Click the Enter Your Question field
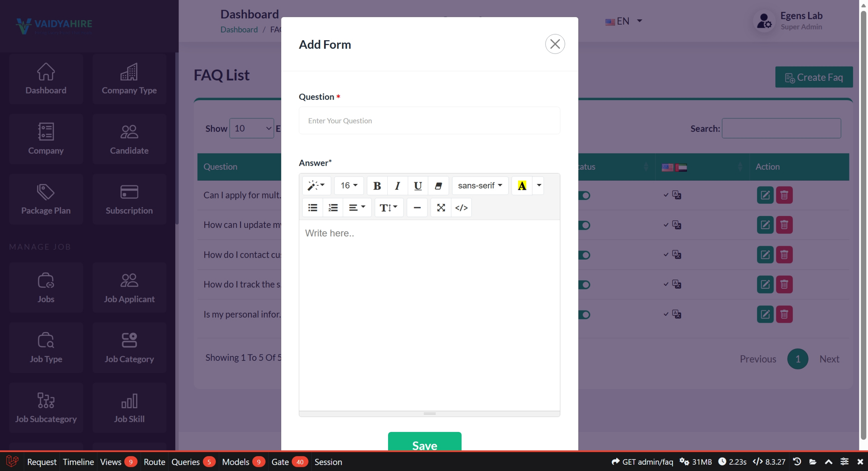Screen dimensions: 868x471 point(429,121)
